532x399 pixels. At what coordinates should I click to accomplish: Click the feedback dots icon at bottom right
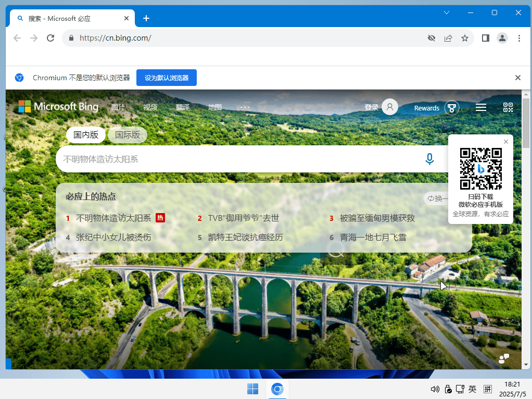pos(503,358)
